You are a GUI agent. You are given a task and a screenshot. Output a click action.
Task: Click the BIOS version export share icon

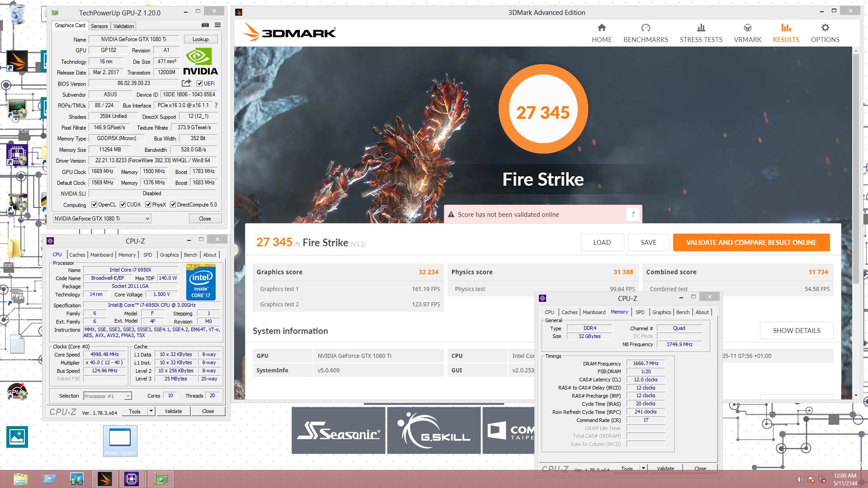pyautogui.click(x=186, y=83)
